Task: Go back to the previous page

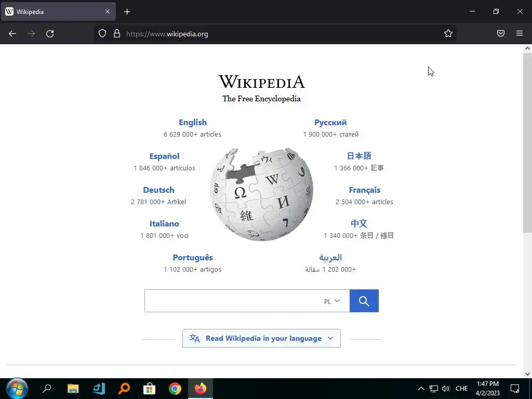Action: 12,34
